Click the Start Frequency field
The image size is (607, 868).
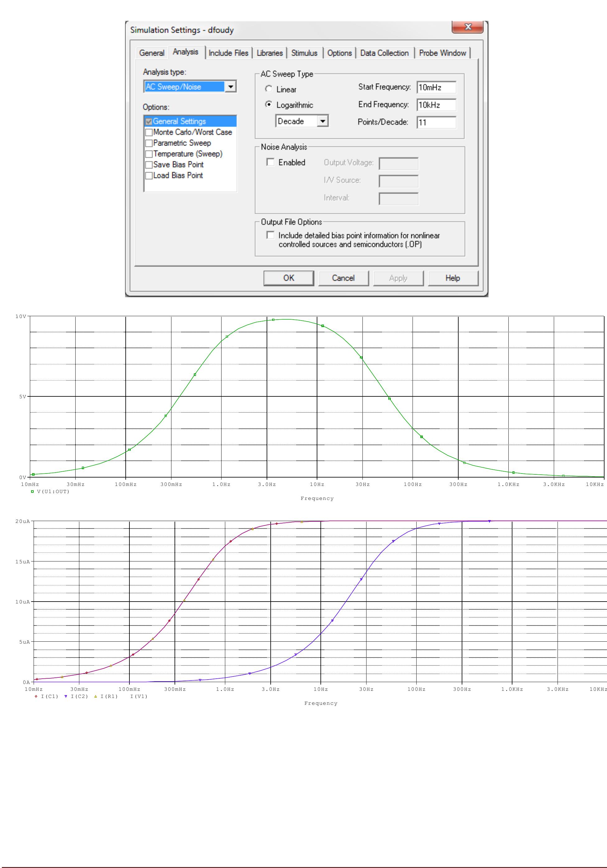point(436,87)
